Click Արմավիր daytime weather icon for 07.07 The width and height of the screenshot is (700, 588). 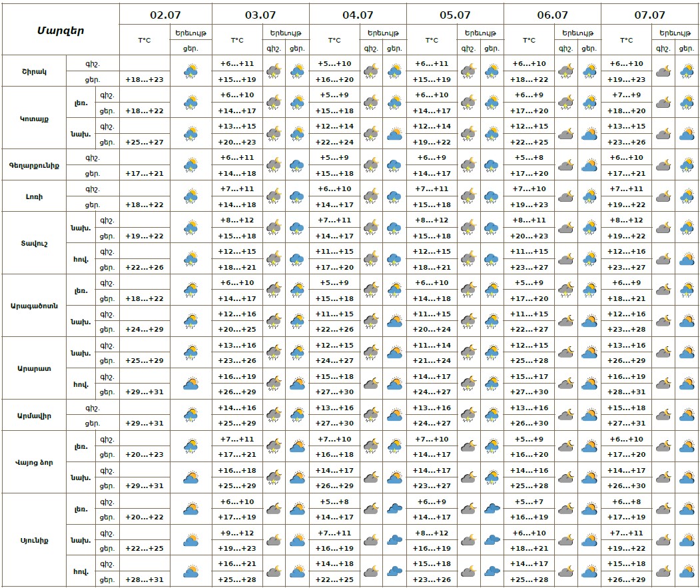coord(686,416)
